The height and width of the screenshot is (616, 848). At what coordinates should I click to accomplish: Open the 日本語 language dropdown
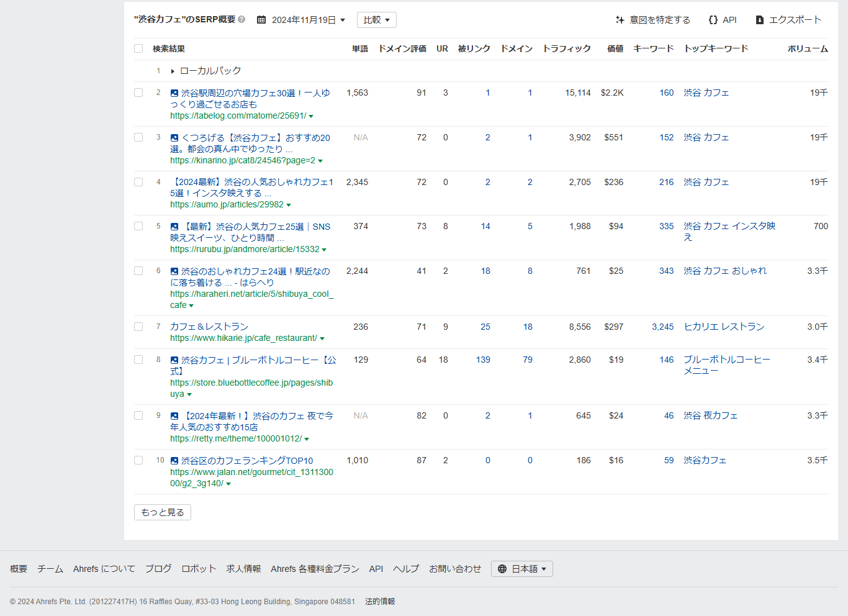click(522, 569)
